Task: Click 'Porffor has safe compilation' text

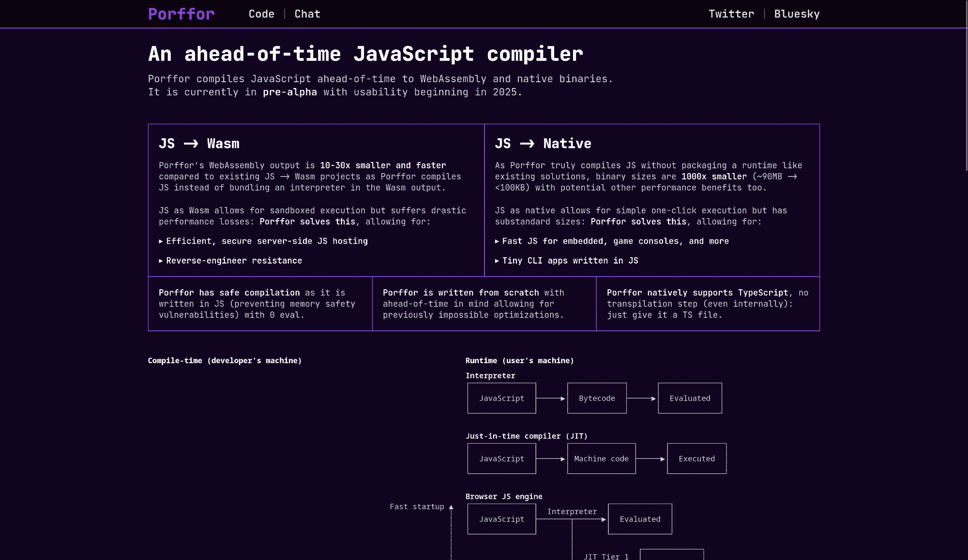Action: (x=229, y=293)
